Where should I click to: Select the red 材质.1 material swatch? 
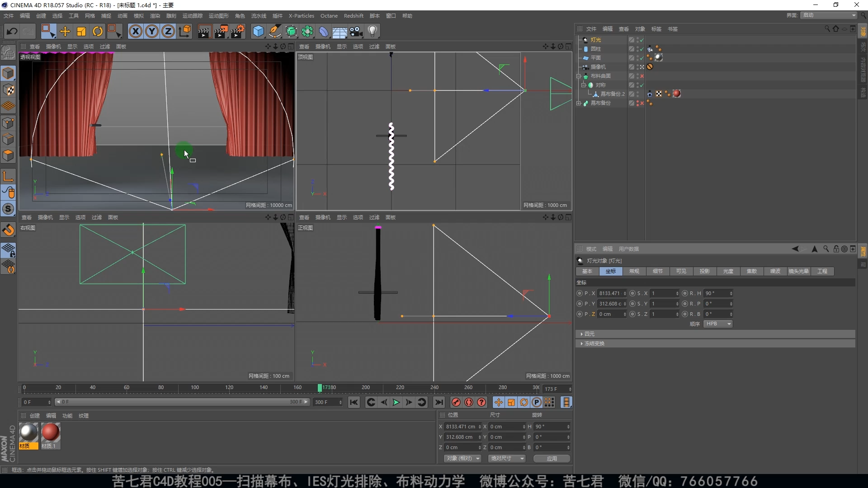(50, 433)
